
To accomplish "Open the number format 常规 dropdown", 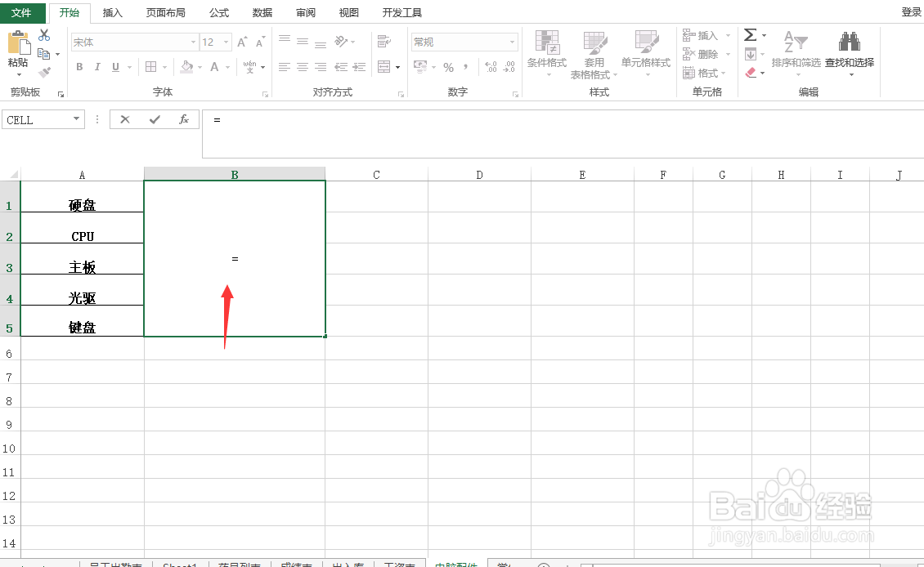I will (512, 42).
